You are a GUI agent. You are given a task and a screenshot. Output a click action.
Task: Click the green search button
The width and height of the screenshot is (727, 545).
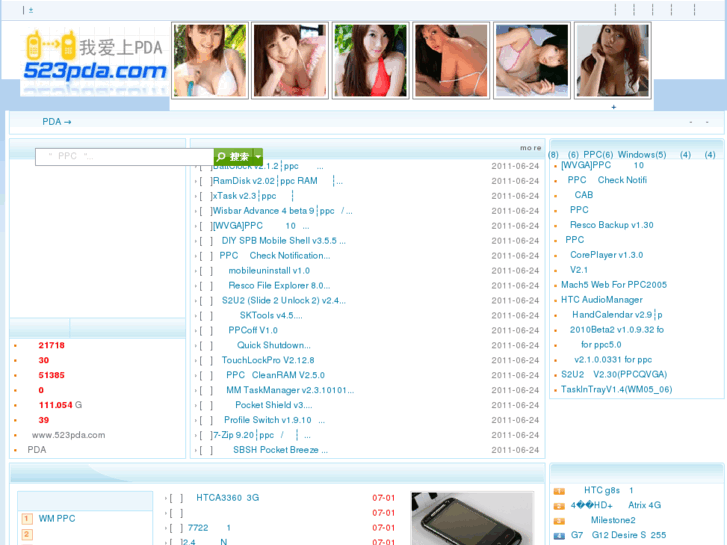233,156
